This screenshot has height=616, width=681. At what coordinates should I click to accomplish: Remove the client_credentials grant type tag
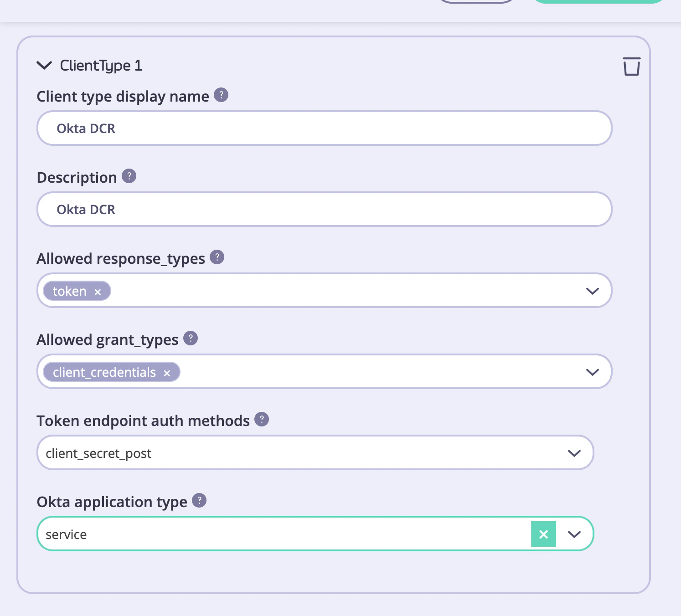pos(167,372)
